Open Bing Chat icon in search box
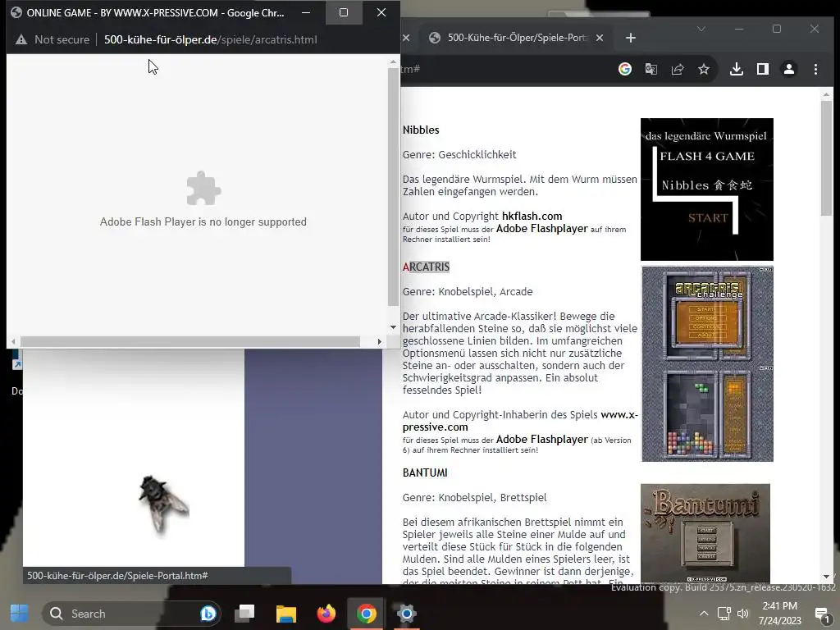 point(208,614)
